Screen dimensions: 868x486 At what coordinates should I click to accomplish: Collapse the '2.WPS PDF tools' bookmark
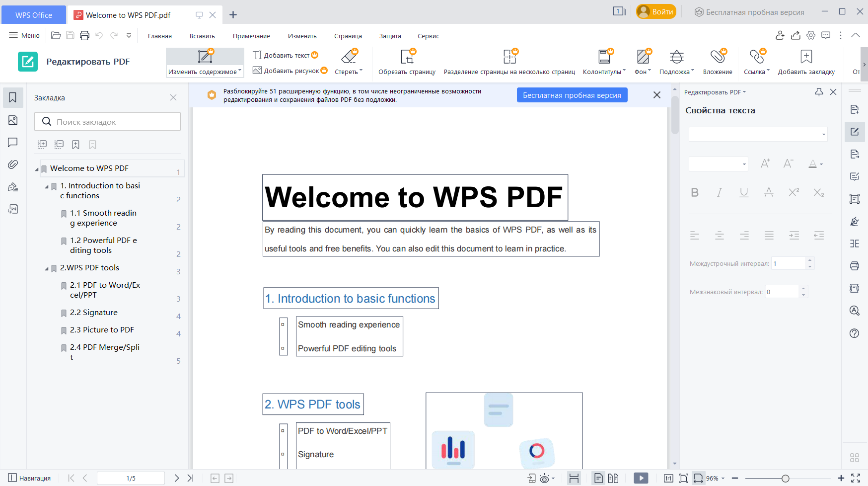pyautogui.click(x=47, y=269)
